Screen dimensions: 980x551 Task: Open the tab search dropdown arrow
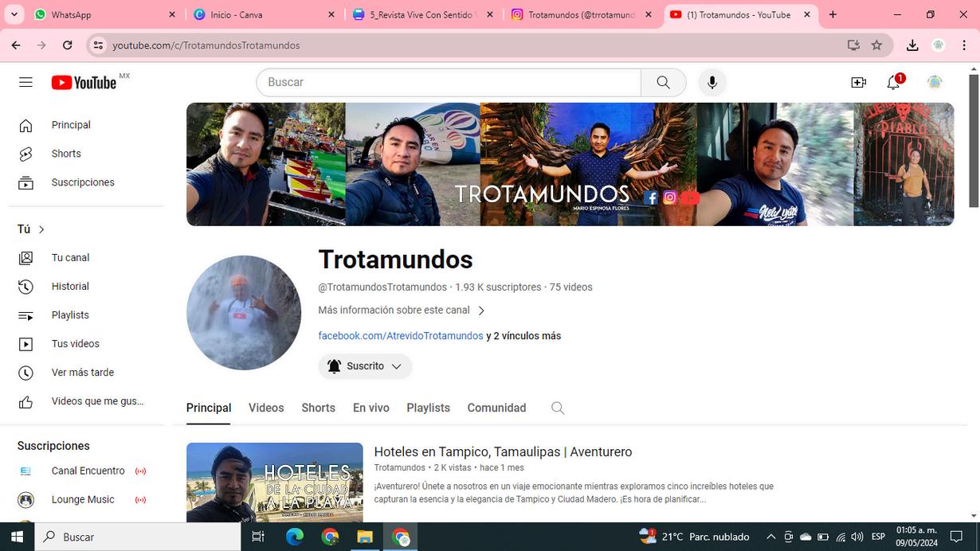(x=14, y=14)
